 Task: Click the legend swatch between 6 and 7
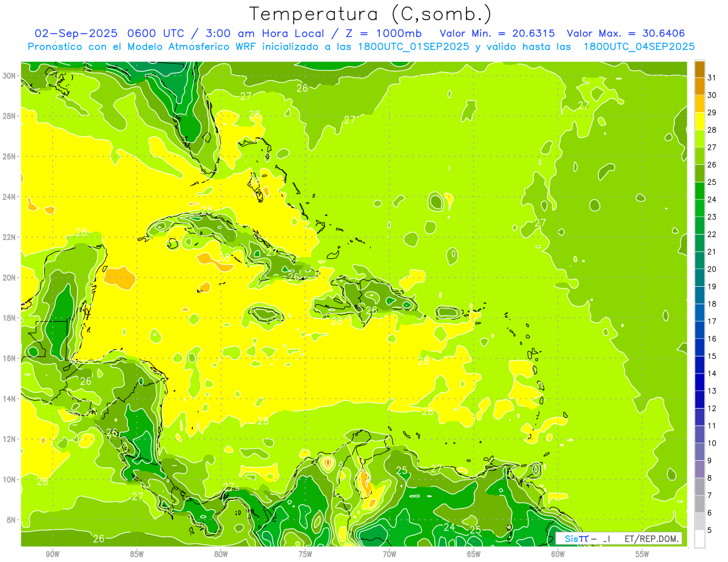pos(699,504)
